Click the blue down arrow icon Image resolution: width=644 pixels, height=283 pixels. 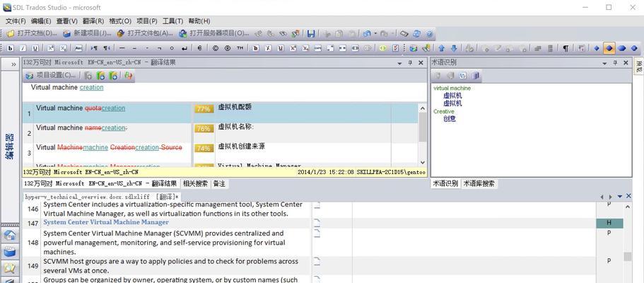pos(454,48)
